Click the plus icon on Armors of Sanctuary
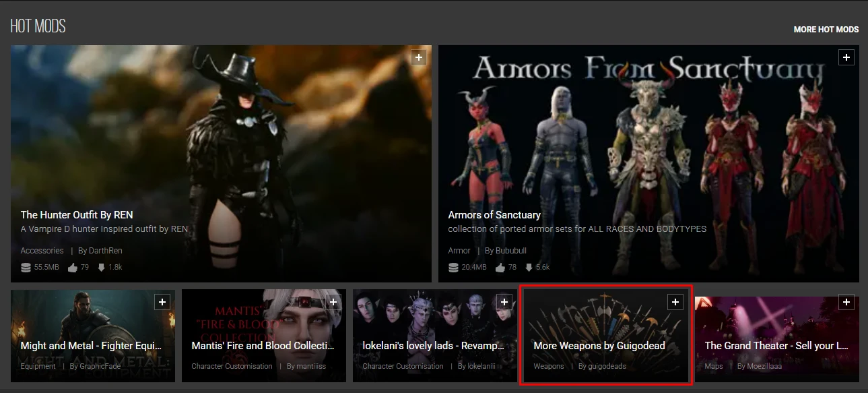This screenshot has height=393, width=868. [x=846, y=57]
